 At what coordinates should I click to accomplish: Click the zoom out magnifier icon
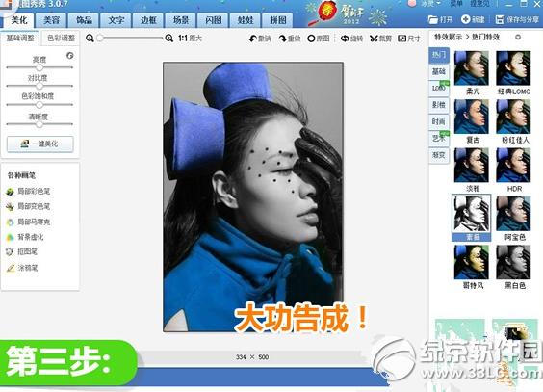pos(90,39)
